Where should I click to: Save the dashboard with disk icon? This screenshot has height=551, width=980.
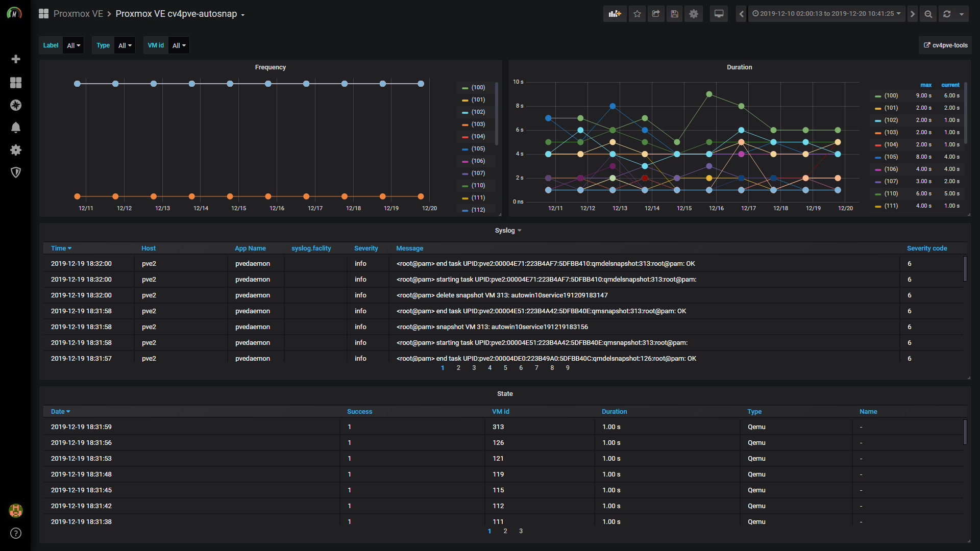pos(674,14)
